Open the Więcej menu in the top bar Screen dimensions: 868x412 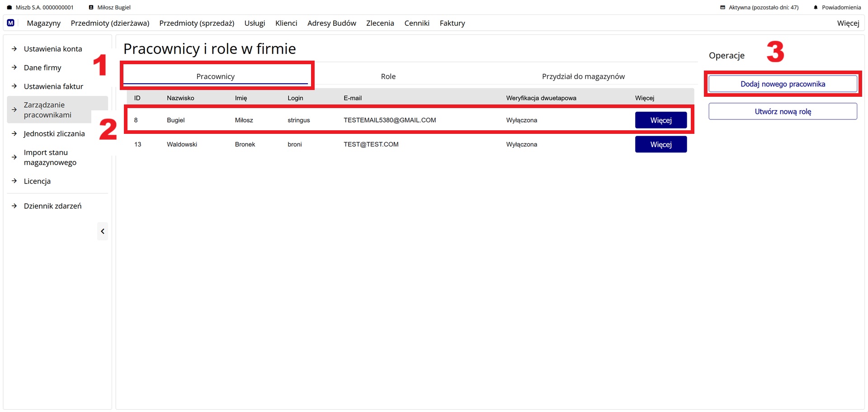coord(848,23)
